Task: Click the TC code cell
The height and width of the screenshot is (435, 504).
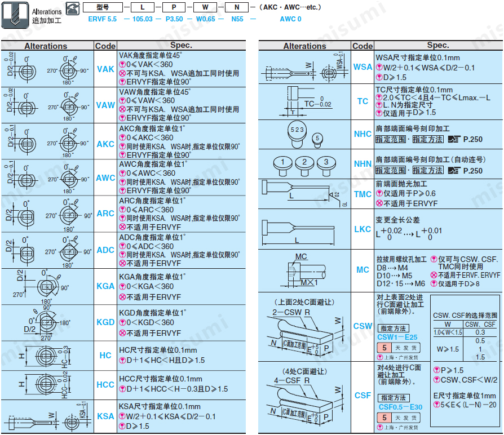Action: click(362, 101)
